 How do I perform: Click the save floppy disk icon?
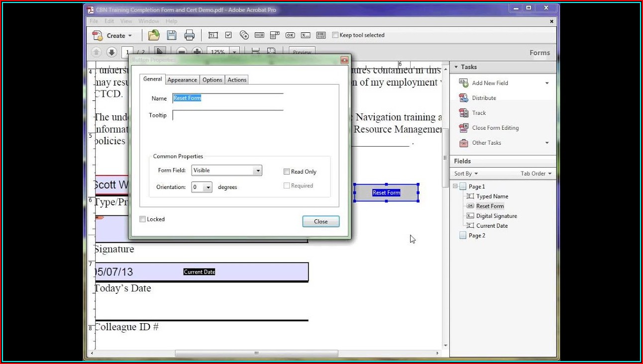tap(172, 35)
